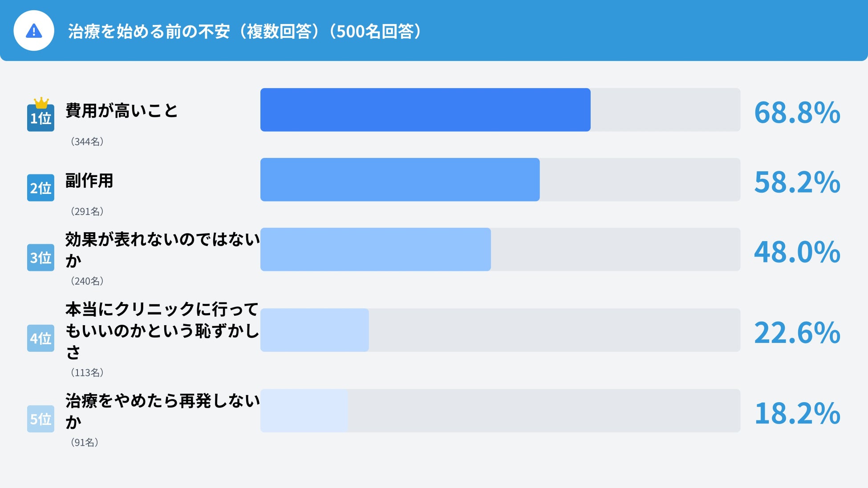Click the 58.2% percentage value
Viewport: 868px width, 488px height.
click(797, 182)
